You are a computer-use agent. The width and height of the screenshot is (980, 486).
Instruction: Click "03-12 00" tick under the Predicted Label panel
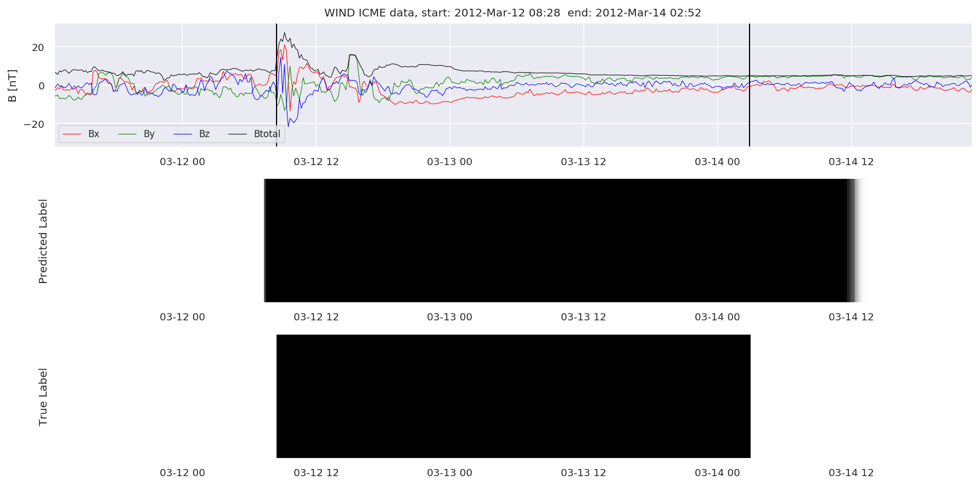(x=182, y=317)
